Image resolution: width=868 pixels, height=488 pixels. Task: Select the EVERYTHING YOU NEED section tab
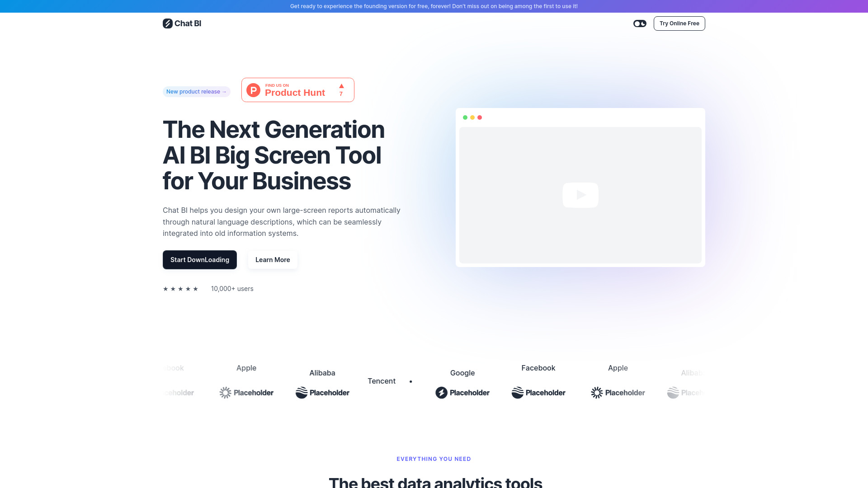pos(434,459)
